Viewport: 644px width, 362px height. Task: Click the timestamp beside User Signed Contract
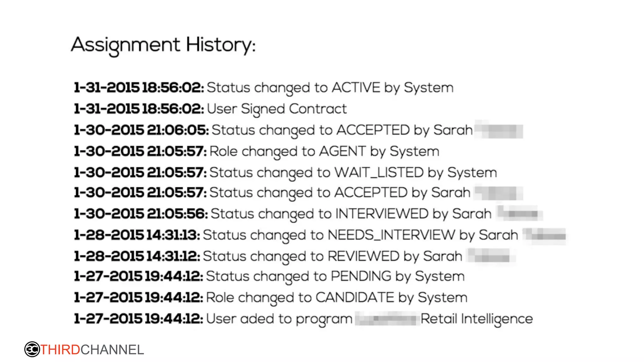click(139, 109)
